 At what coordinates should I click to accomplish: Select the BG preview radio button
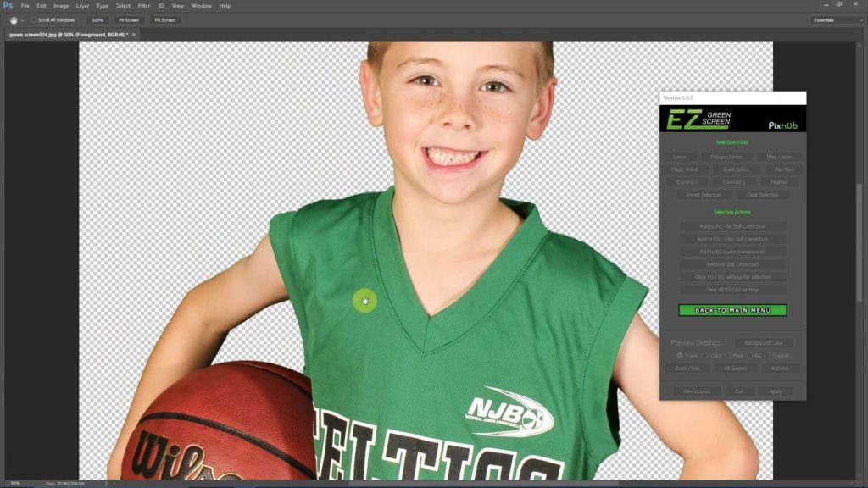pos(749,356)
